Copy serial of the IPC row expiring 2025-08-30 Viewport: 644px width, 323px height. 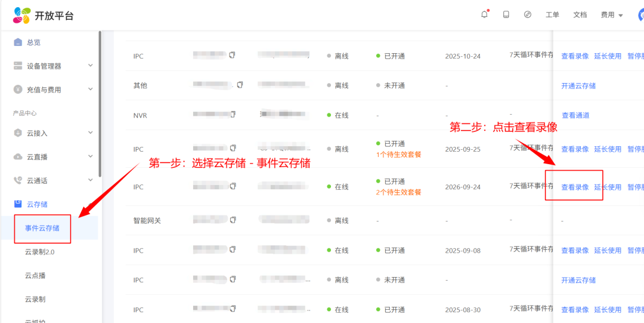tap(233, 308)
